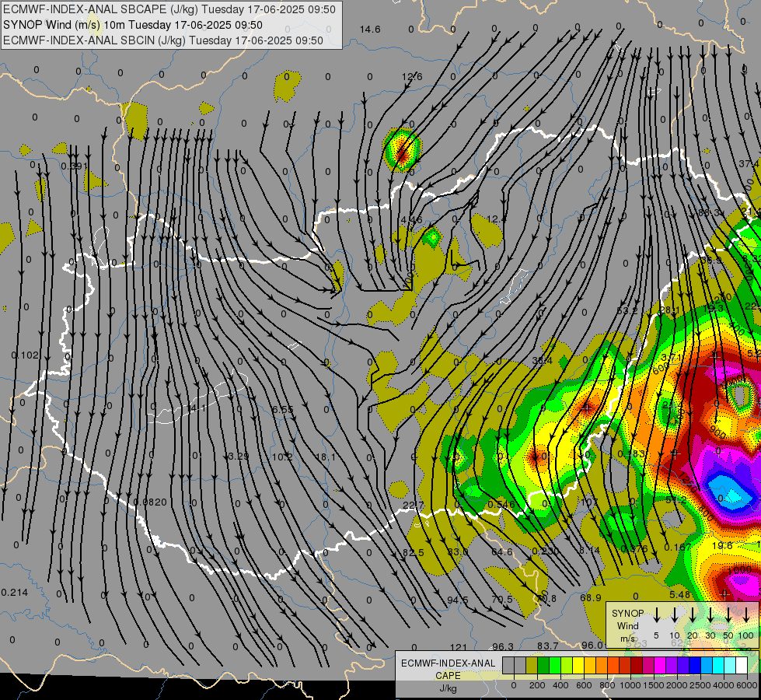Click the map value 6.55
This screenshot has height=700, width=761.
pyautogui.click(x=282, y=410)
